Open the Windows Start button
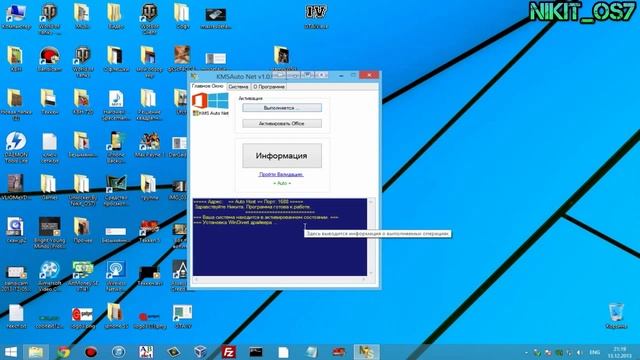 [x=11, y=352]
